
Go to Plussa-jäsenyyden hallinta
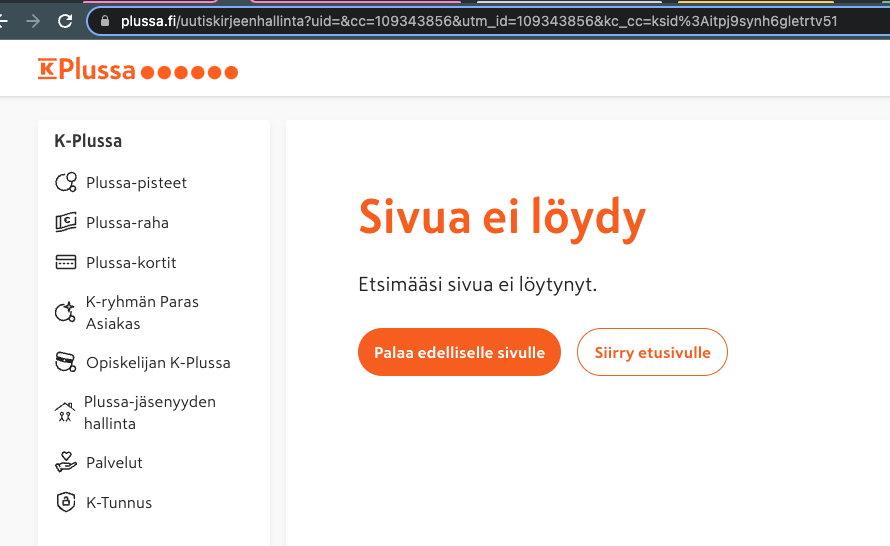click(x=150, y=413)
